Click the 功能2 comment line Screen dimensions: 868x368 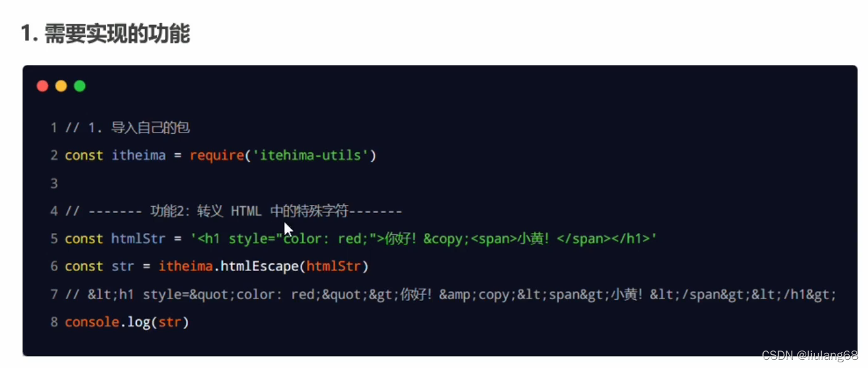[234, 211]
